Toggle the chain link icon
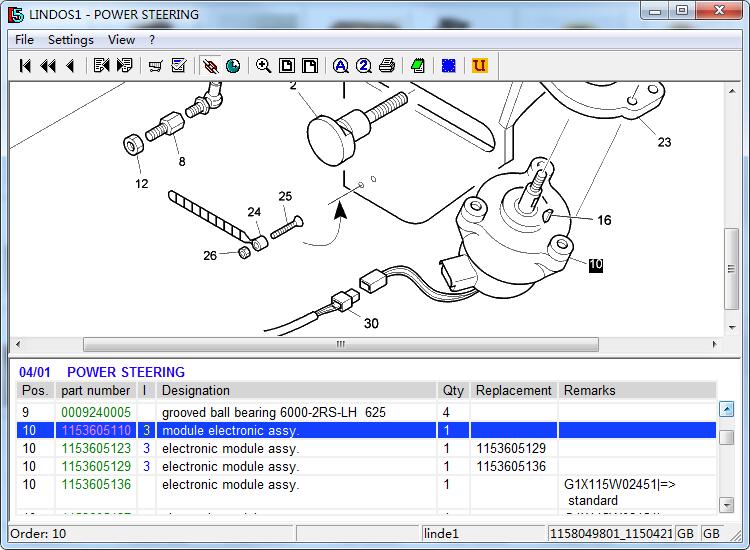 [x=210, y=66]
